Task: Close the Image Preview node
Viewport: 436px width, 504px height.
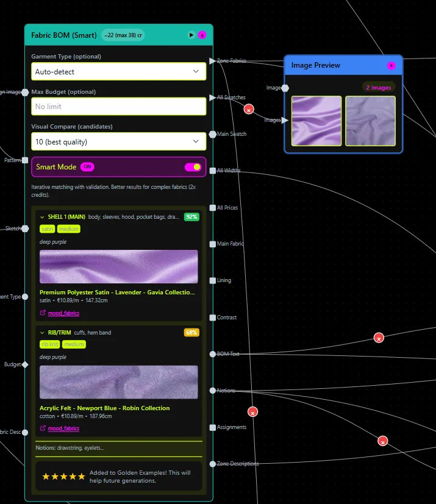Action: pyautogui.click(x=391, y=66)
